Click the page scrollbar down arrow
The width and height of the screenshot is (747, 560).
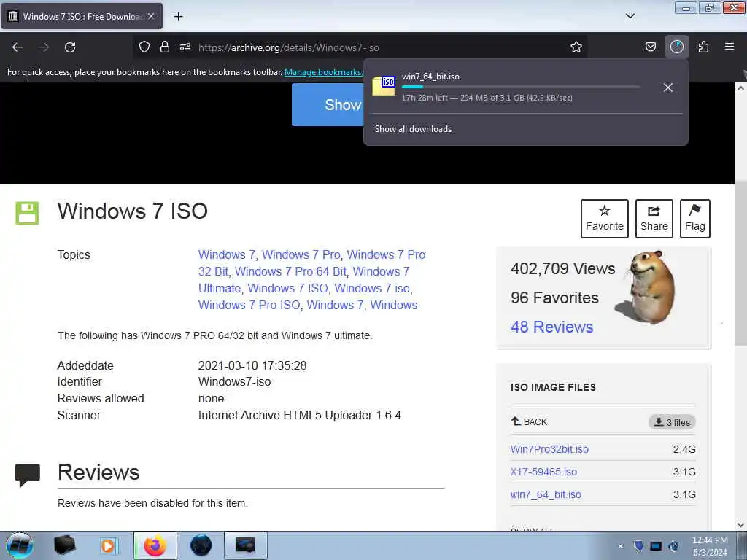tap(740, 524)
